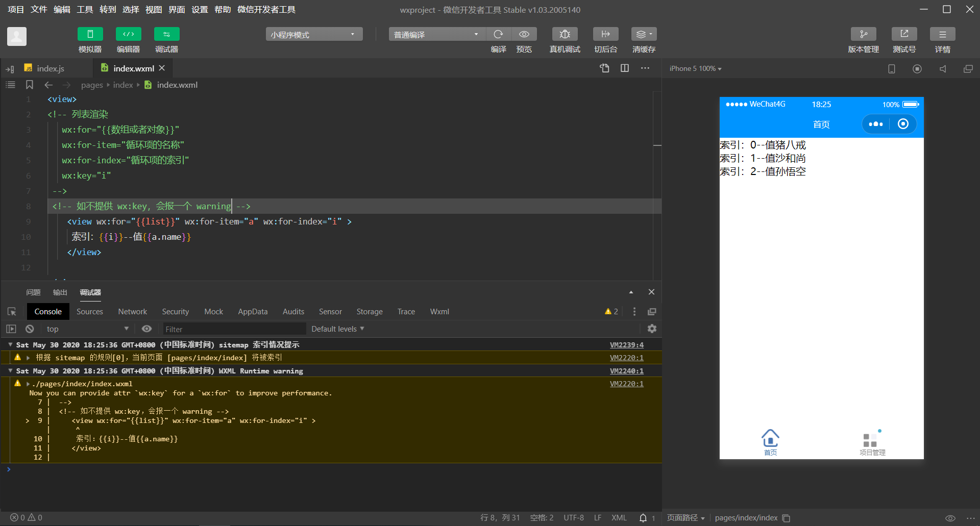Open version management
Screen dimensions: 980x526
coord(864,34)
